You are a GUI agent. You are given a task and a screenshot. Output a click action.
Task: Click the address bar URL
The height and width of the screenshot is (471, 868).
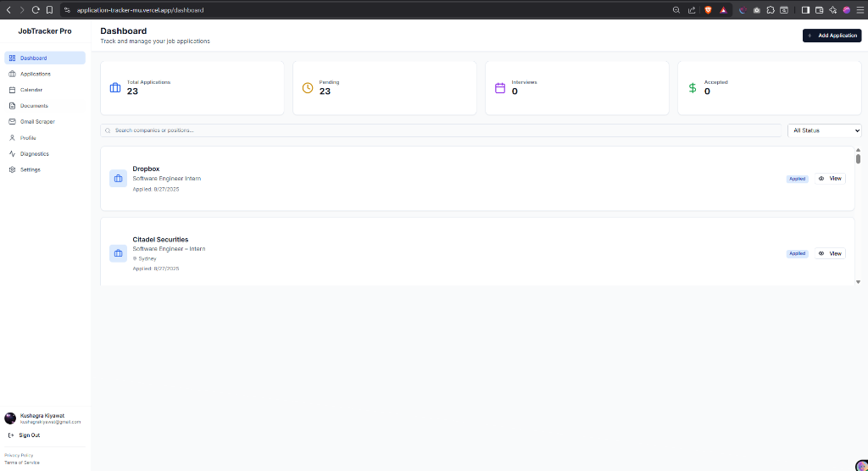tap(140, 10)
